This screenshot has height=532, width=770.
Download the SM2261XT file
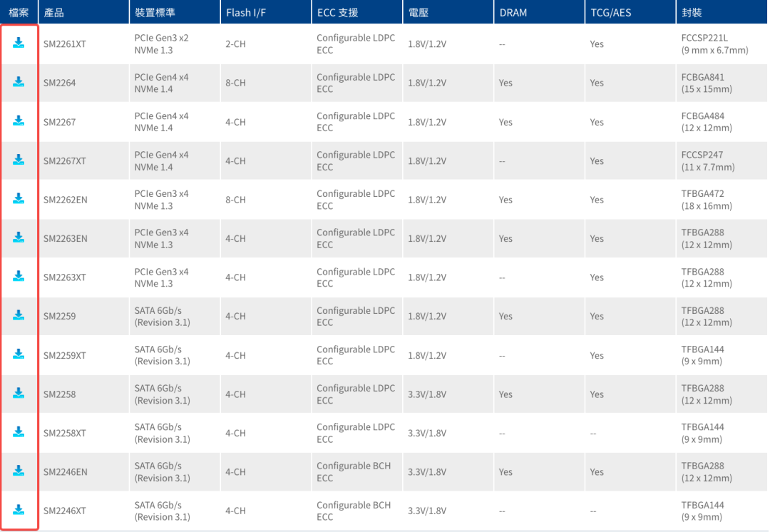[19, 44]
